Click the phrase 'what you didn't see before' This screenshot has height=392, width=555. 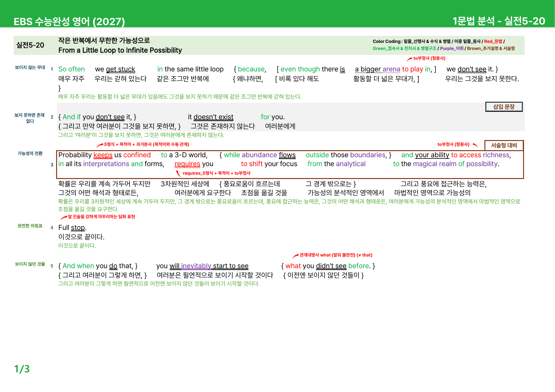tap(327, 266)
